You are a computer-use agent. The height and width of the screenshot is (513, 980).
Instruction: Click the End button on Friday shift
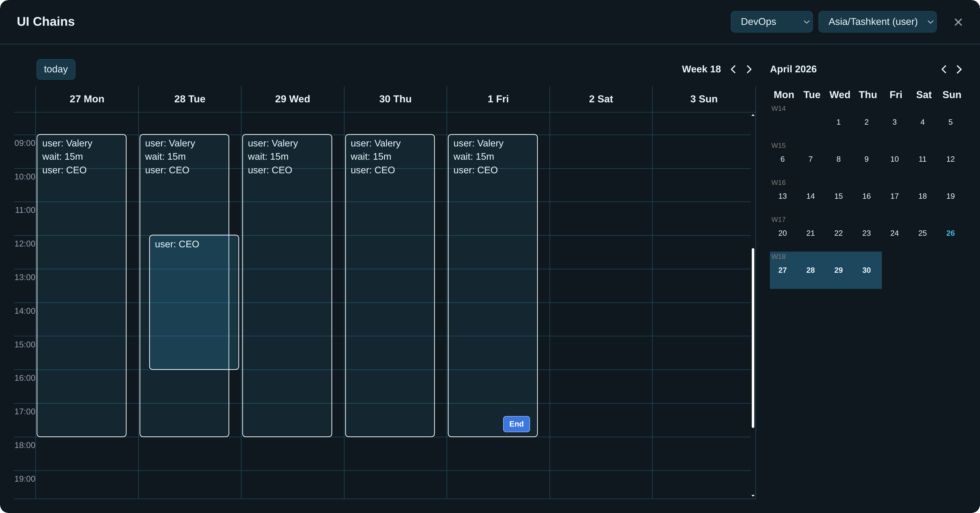(x=516, y=424)
